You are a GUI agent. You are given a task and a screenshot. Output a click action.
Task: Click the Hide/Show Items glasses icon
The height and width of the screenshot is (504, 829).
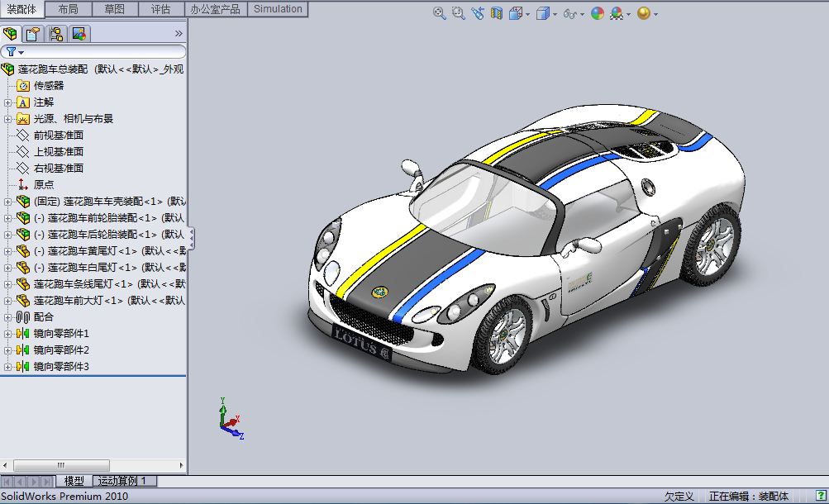coord(570,14)
